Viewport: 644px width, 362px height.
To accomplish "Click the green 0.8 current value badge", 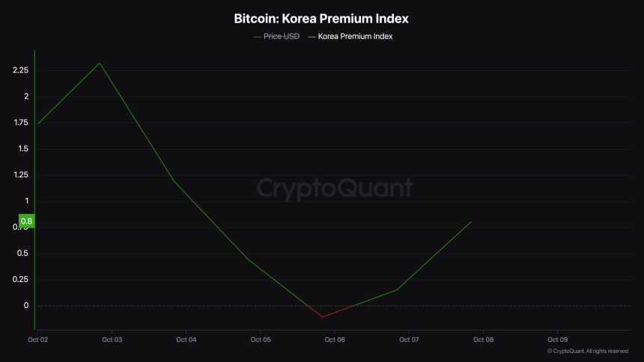I will click(x=27, y=221).
